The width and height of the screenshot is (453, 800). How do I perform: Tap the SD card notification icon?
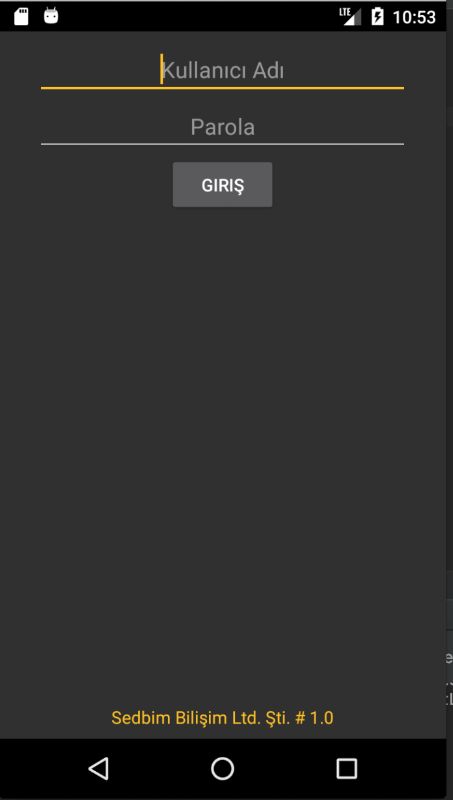(x=21, y=16)
